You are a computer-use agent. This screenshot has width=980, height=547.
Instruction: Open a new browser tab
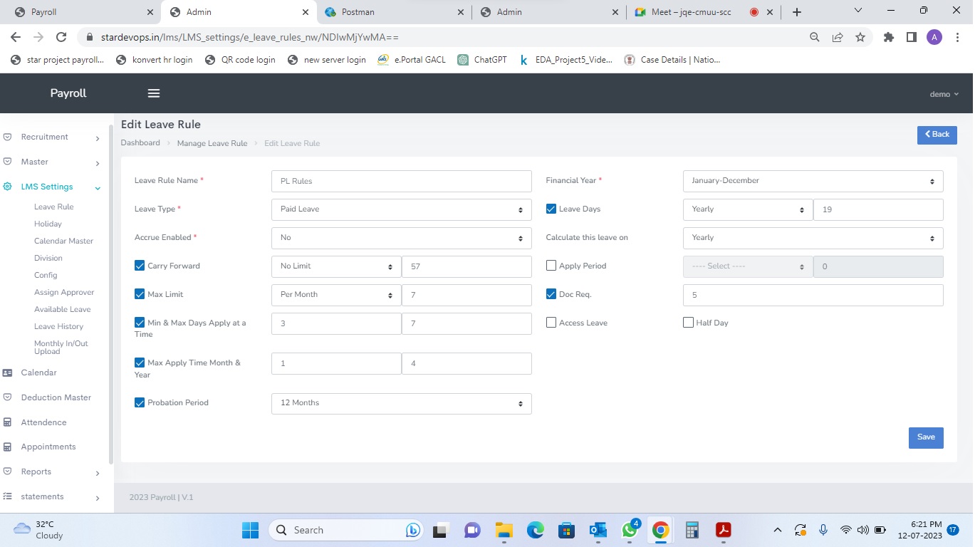[797, 12]
